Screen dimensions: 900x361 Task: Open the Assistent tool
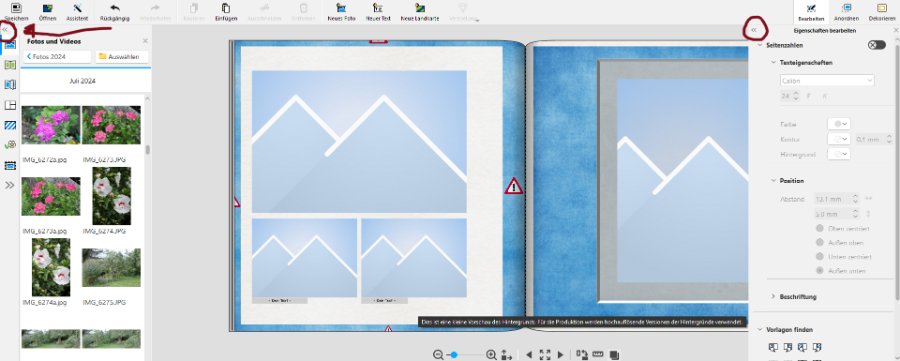[77, 11]
